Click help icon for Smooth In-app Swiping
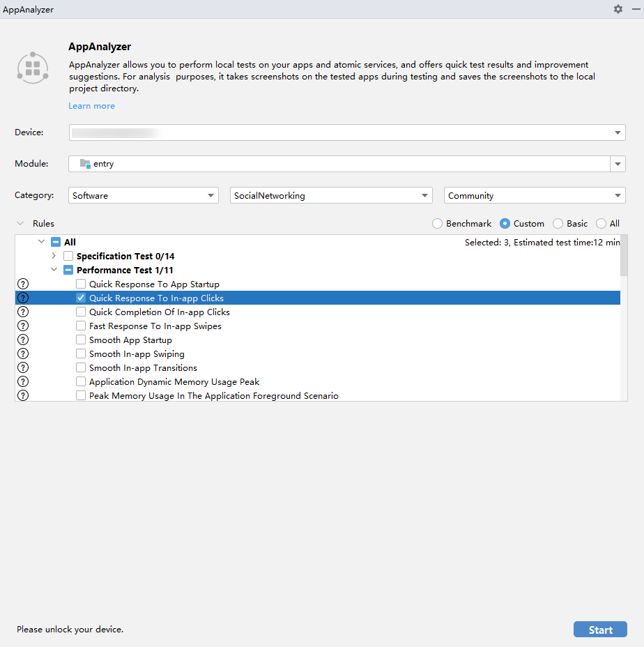The height and width of the screenshot is (647, 644). [x=23, y=353]
